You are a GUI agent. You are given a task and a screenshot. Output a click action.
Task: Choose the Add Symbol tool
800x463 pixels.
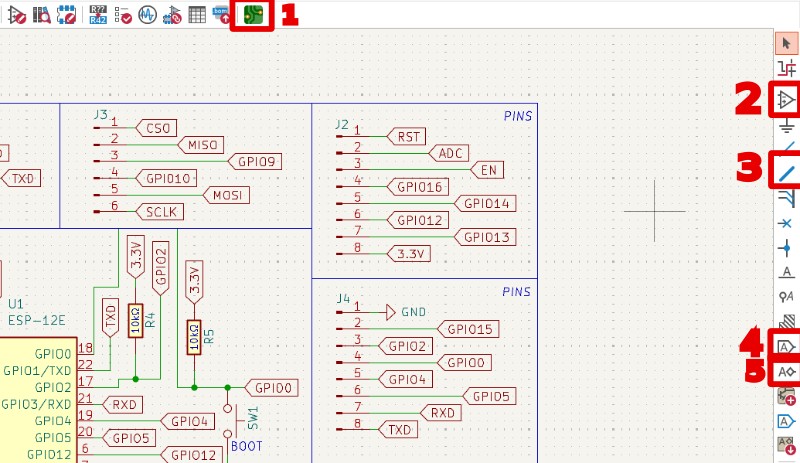(x=786, y=100)
